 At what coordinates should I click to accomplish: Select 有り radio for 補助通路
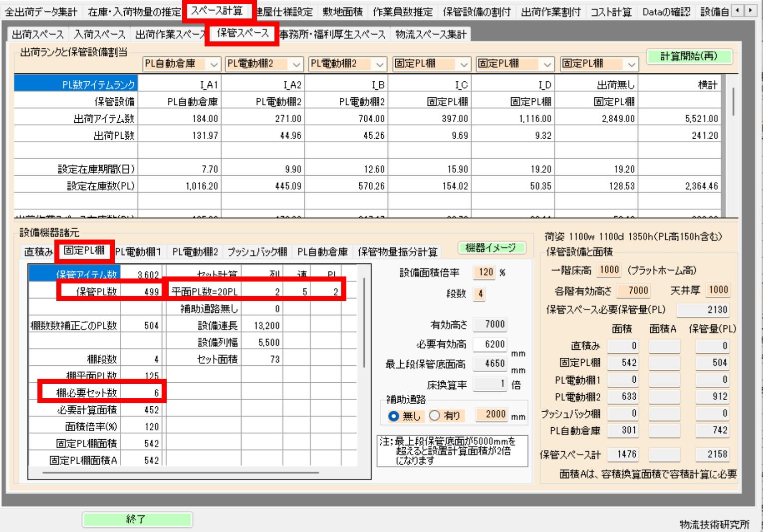tap(435, 416)
